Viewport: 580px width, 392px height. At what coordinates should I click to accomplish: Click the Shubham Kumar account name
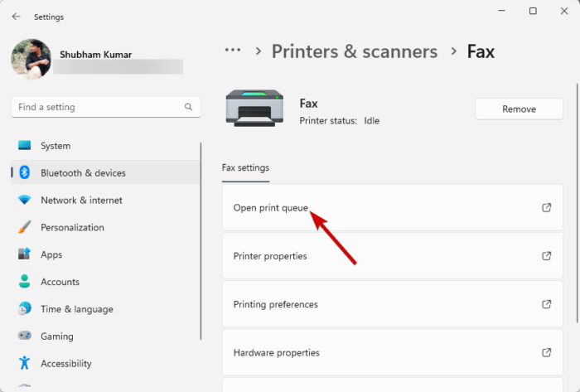pyautogui.click(x=96, y=55)
